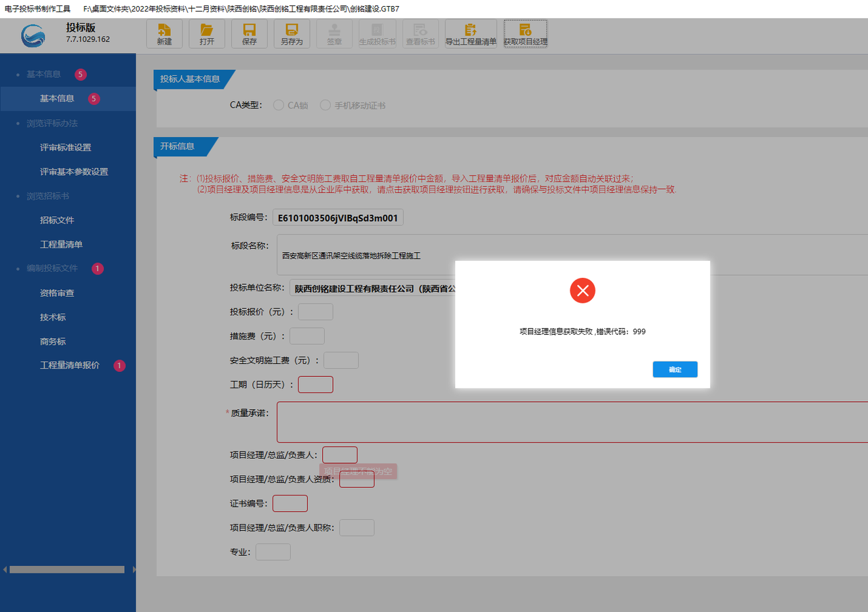Image resolution: width=868 pixels, height=612 pixels.
Task: Expand the 浏览评标办法 sidebar section
Action: (x=52, y=123)
